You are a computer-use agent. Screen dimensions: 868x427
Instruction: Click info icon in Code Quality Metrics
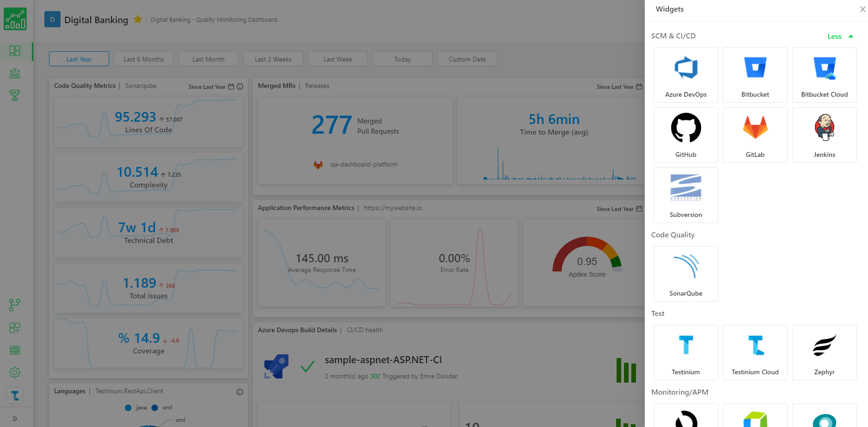click(x=240, y=87)
